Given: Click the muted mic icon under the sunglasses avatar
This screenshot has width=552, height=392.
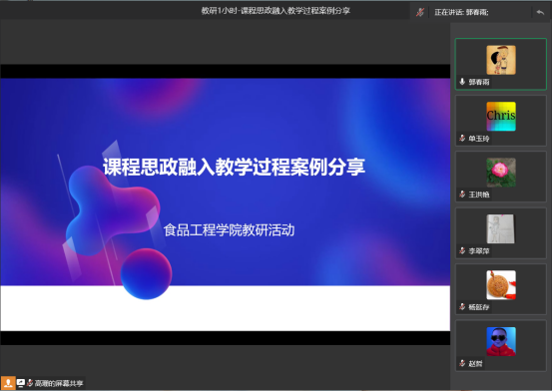Looking at the screenshot, I should (x=462, y=363).
